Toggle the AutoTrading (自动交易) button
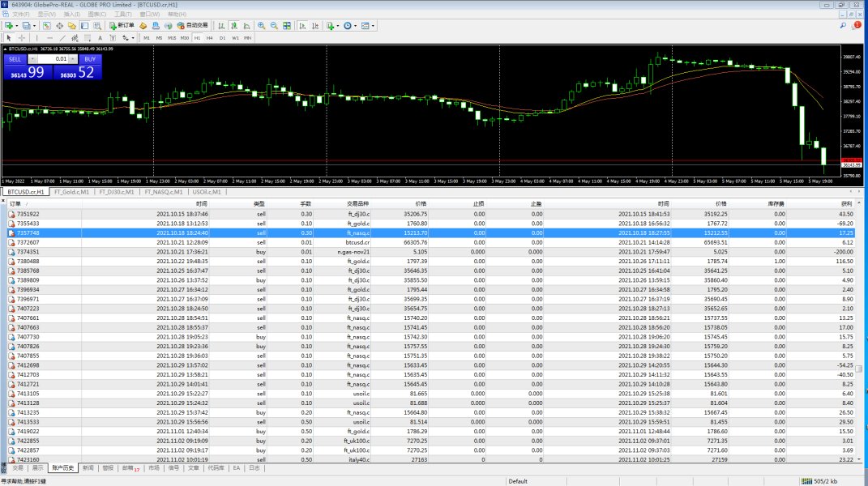The height and width of the screenshot is (486, 868). pos(190,26)
